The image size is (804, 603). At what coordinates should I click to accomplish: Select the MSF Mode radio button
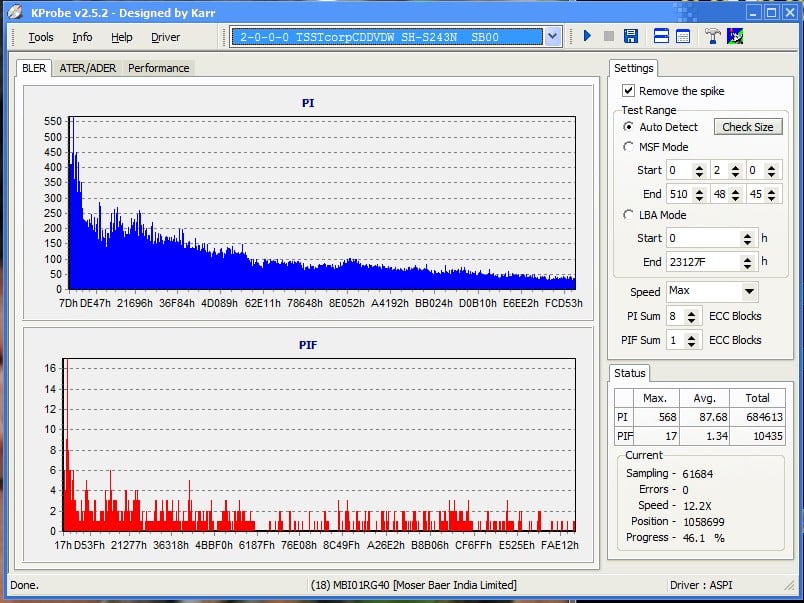pyautogui.click(x=628, y=147)
